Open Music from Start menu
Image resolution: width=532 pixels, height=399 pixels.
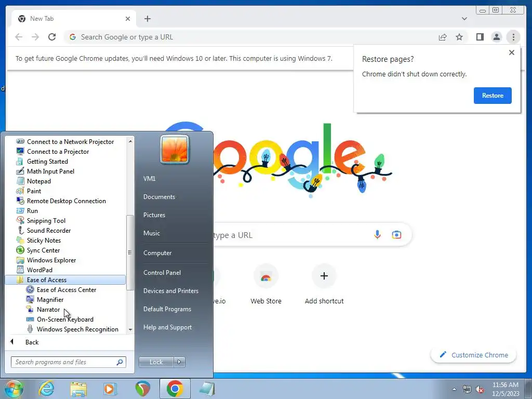point(151,233)
